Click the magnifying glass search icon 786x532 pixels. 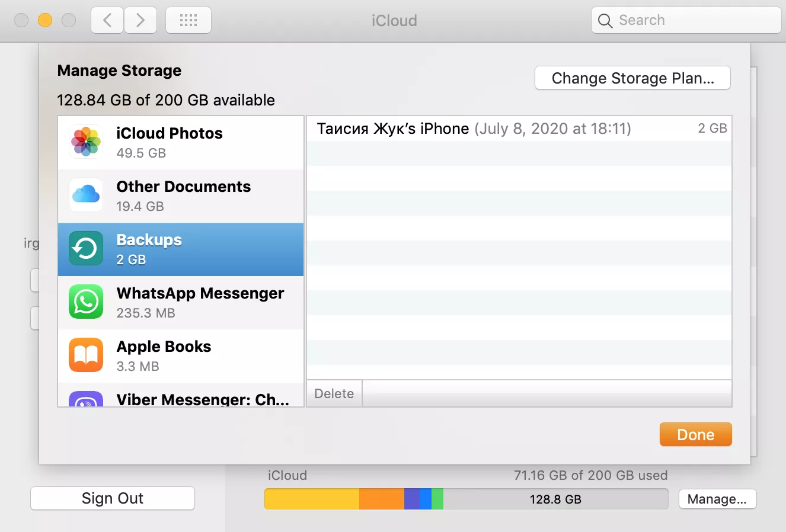[605, 21]
